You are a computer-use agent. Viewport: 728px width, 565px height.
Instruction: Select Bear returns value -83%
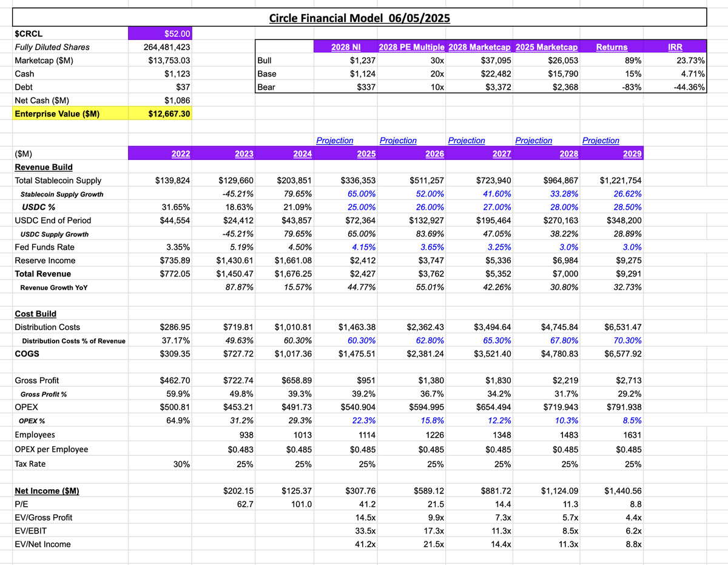632,87
